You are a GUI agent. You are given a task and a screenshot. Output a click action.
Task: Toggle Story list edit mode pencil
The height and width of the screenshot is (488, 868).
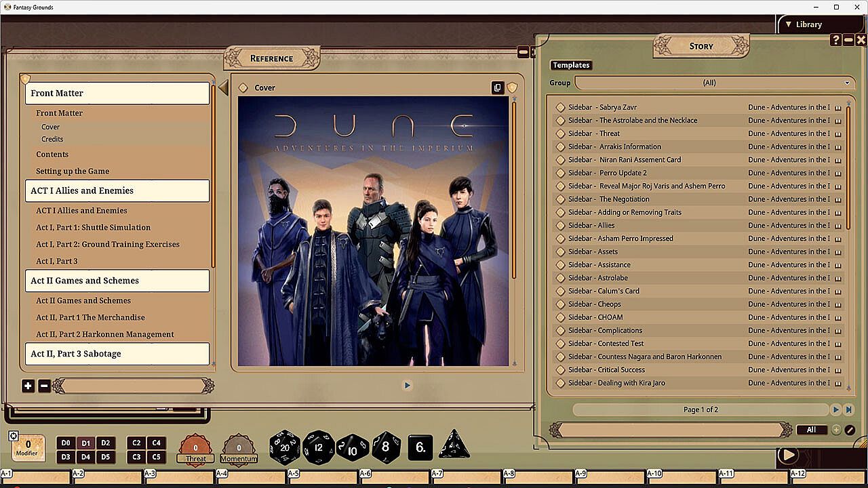pos(850,430)
